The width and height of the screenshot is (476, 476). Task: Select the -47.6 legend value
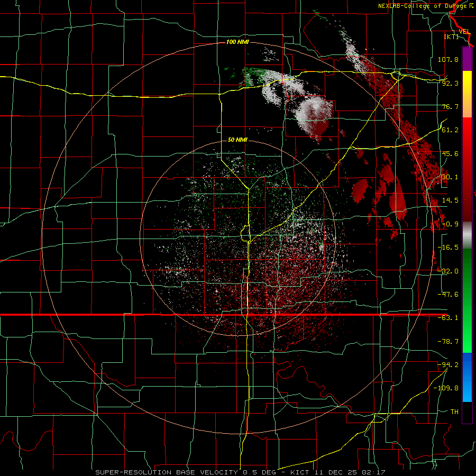click(448, 295)
